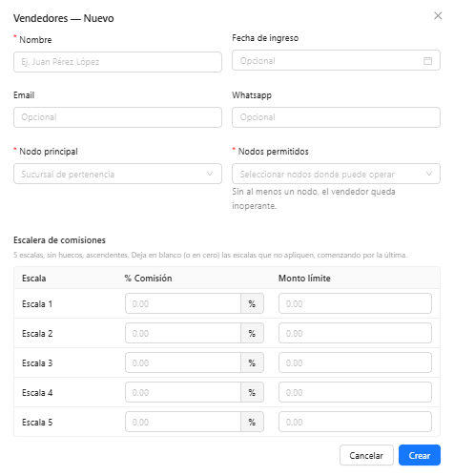454x476 pixels.
Task: Click the 'Whatsapp' field label
Action: tap(252, 95)
